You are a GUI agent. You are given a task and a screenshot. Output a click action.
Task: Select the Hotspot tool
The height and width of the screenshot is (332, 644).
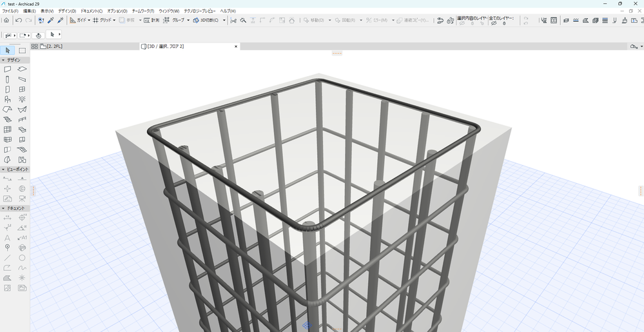(22, 278)
